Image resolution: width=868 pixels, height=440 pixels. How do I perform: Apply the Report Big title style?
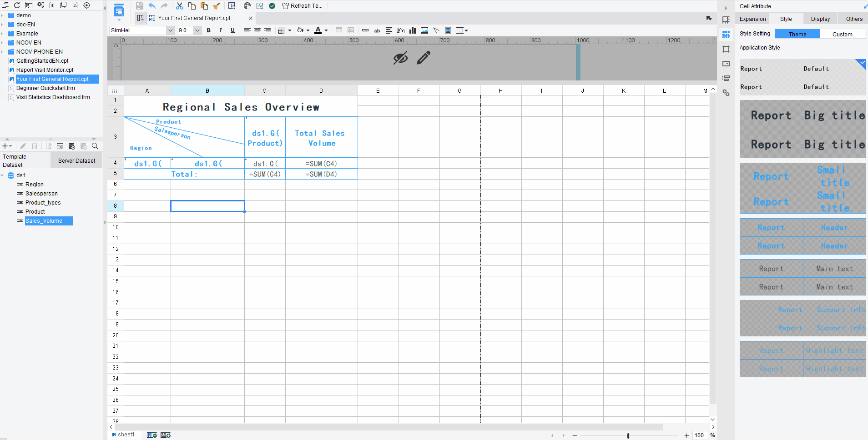click(803, 130)
